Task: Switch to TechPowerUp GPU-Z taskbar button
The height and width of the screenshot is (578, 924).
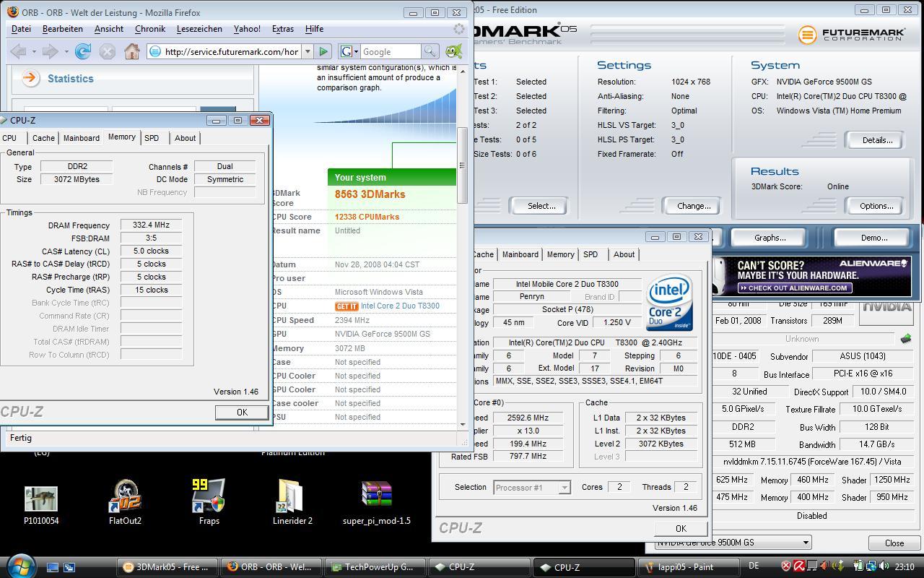Action: pos(375,567)
